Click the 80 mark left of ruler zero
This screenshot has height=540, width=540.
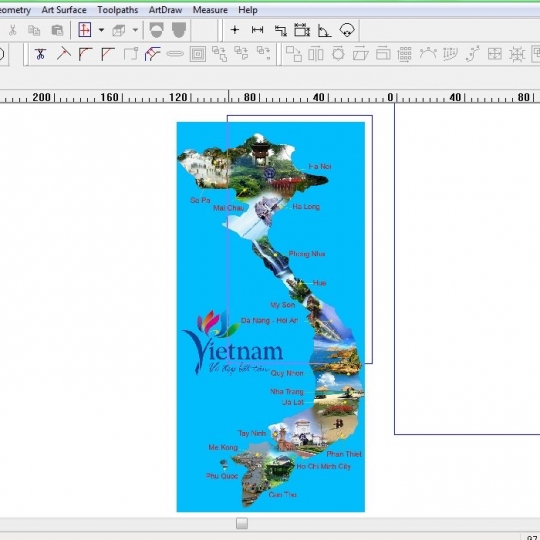click(250, 97)
